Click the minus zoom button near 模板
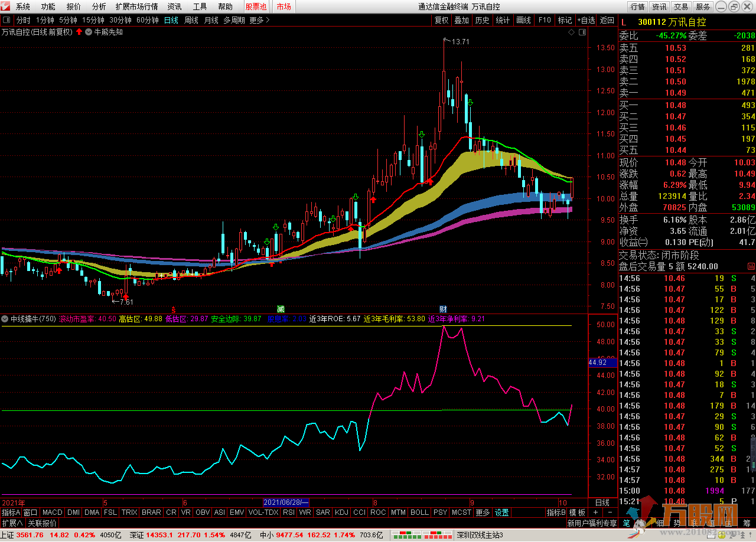The image size is (756, 542). [609, 512]
